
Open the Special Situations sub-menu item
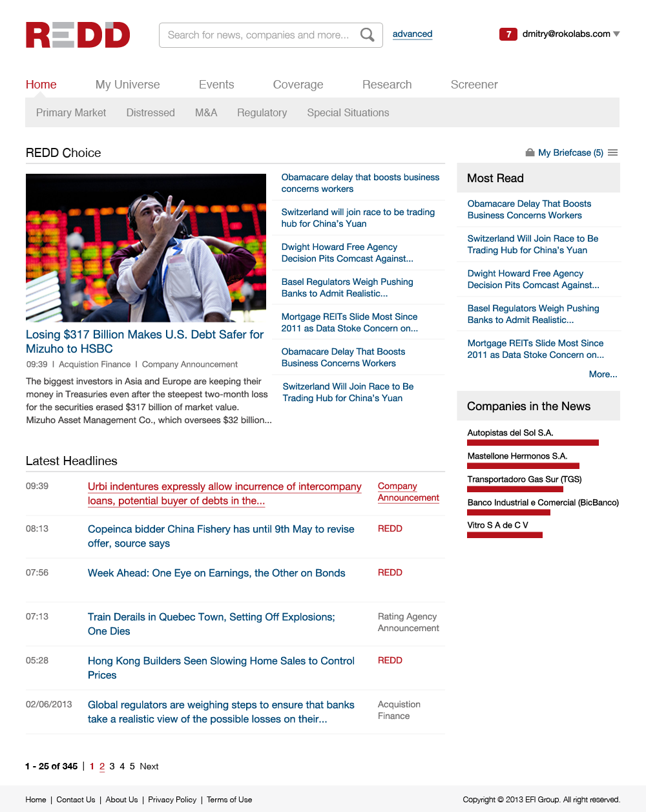click(348, 112)
